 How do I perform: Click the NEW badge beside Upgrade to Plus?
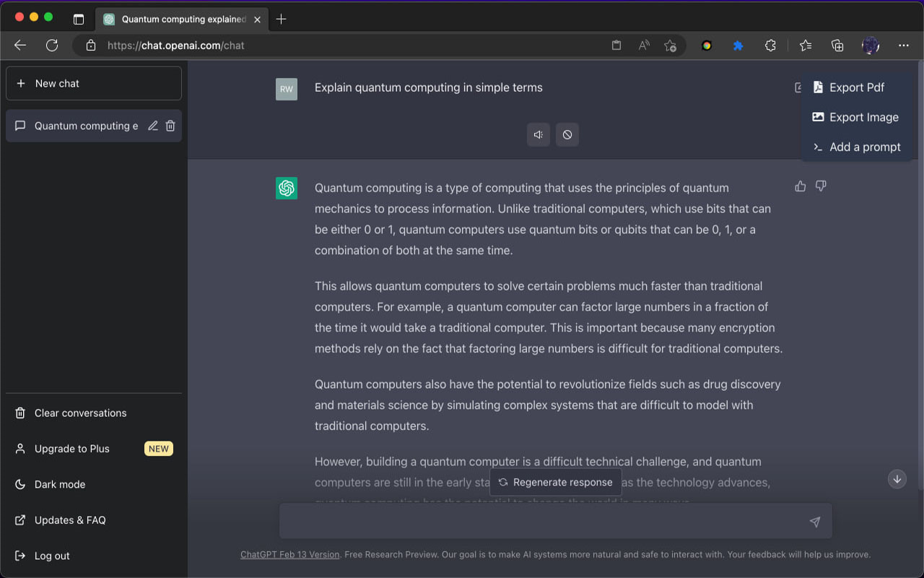[x=158, y=449]
